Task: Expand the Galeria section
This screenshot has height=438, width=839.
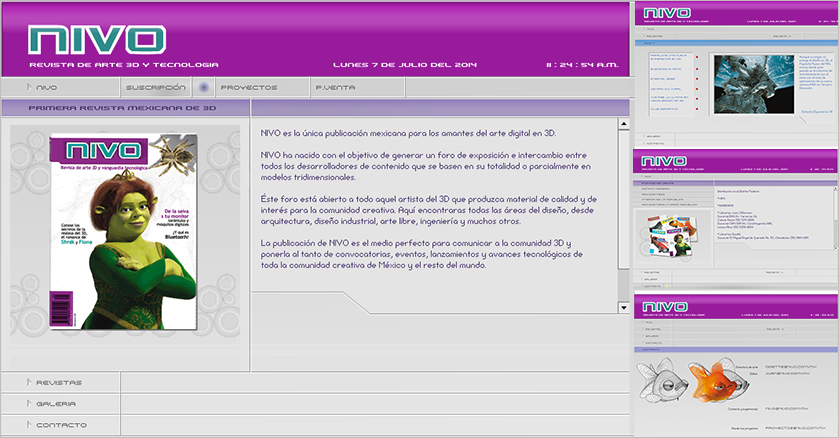Action: pos(57,403)
